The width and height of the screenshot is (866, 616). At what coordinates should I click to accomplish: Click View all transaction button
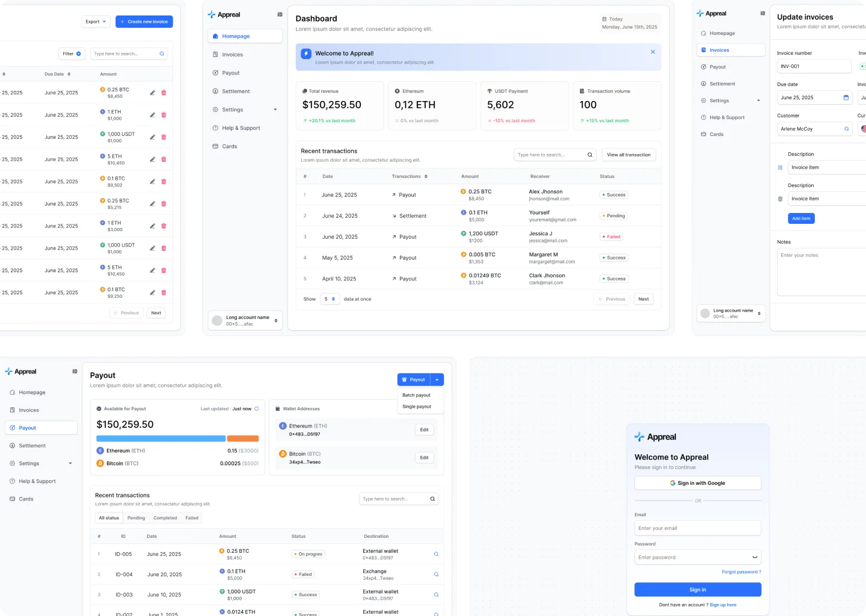(628, 155)
